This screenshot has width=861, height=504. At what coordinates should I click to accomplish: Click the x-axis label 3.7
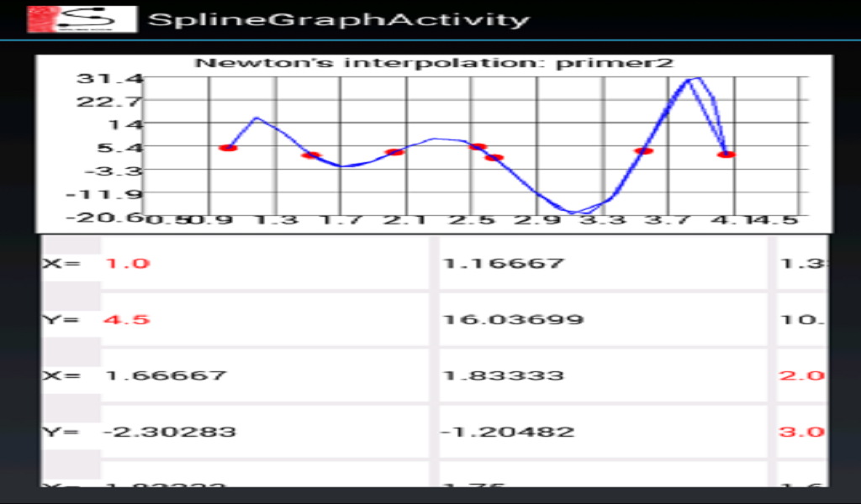pos(667,220)
